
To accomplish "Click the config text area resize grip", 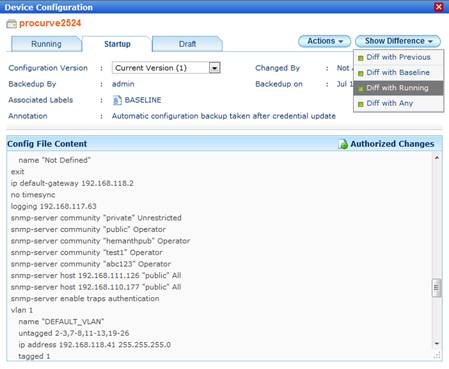I will pos(437,356).
